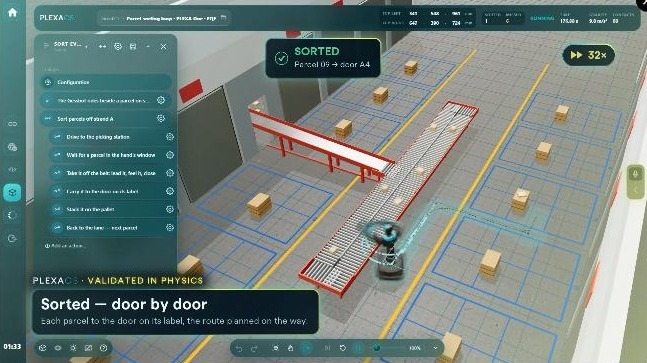Pause the simulation
Screen dimensions: 647x363
tap(358, 348)
